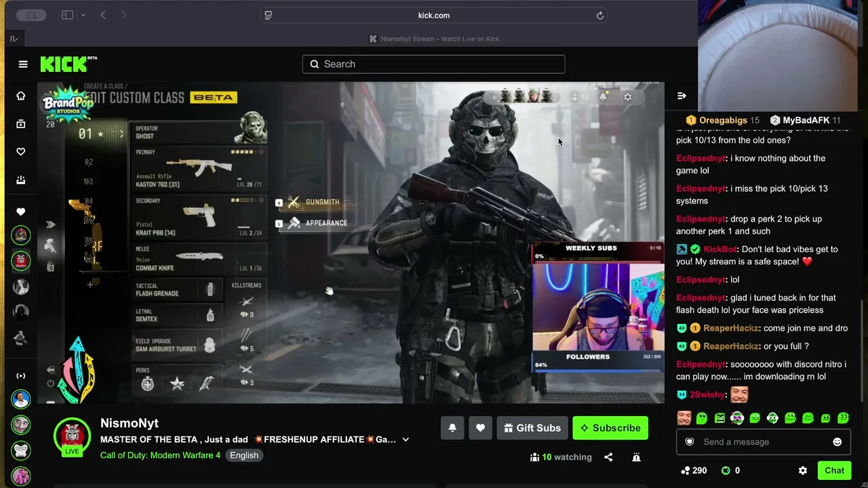Subscribe to NismoNyt
Screen dimensions: 868x488
tap(610, 428)
